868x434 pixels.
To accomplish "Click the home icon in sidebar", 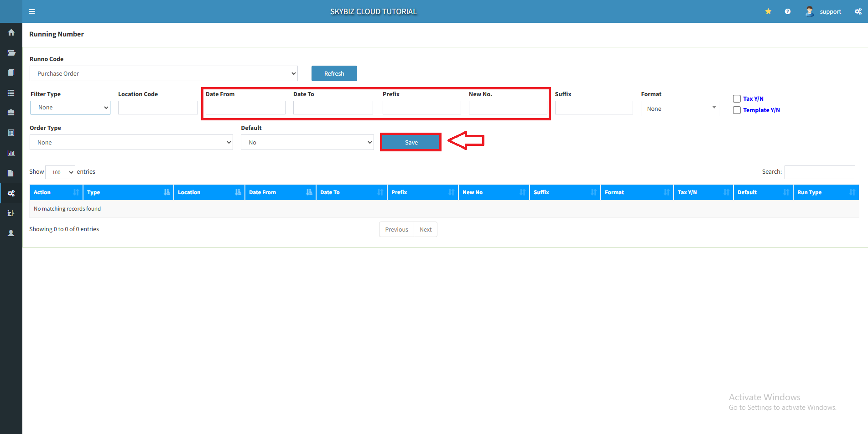I will tap(11, 32).
